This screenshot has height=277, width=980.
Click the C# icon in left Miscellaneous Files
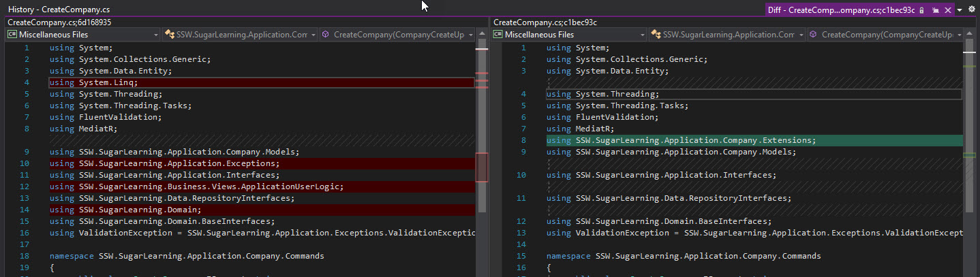point(12,35)
